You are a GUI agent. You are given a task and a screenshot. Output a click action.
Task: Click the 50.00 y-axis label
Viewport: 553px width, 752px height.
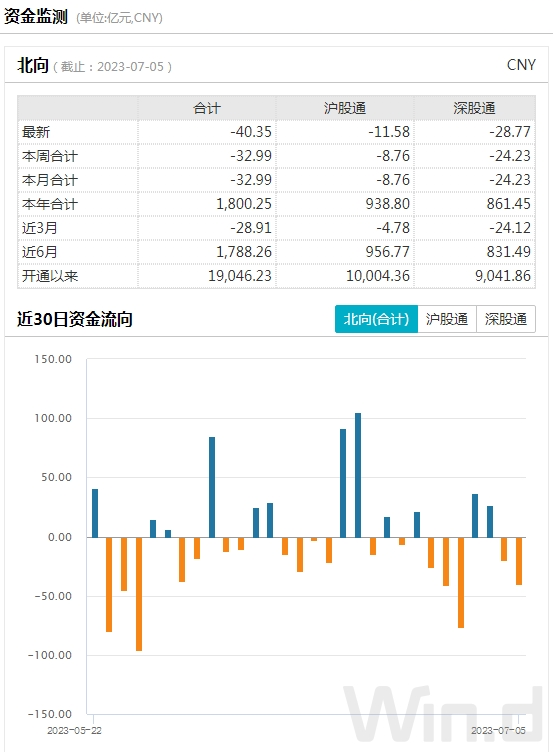(56, 477)
